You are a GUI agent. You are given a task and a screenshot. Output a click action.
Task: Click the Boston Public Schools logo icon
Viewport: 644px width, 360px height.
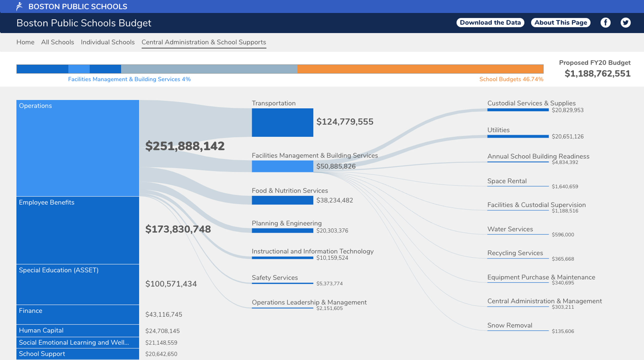tap(20, 6)
